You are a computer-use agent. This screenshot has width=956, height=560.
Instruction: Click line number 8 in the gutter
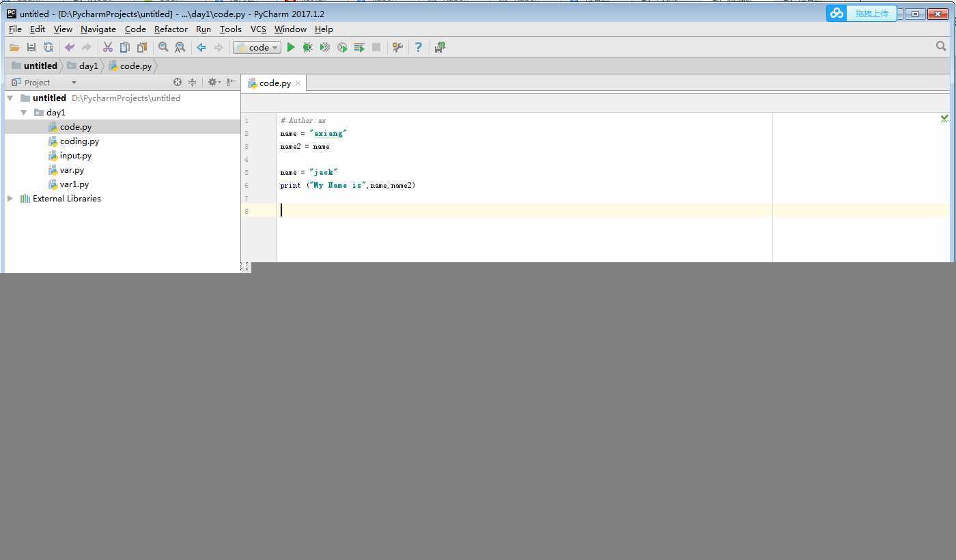point(247,212)
